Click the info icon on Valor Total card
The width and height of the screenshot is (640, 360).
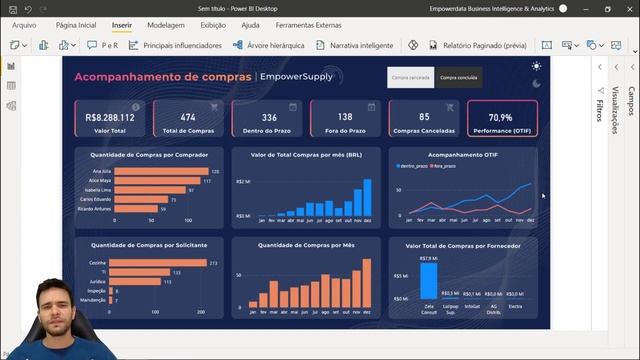point(136,107)
